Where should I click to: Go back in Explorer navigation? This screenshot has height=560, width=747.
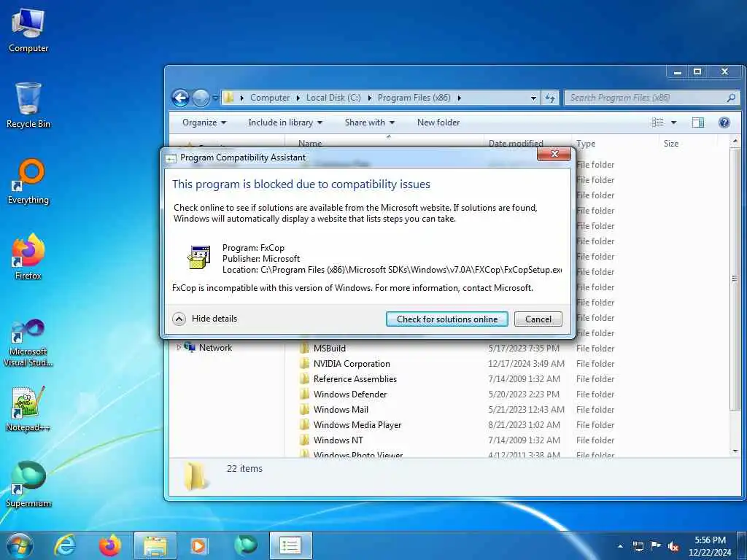181,98
